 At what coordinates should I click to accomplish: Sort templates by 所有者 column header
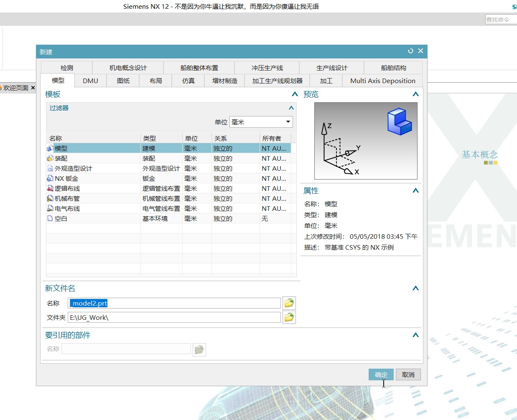tap(275, 138)
